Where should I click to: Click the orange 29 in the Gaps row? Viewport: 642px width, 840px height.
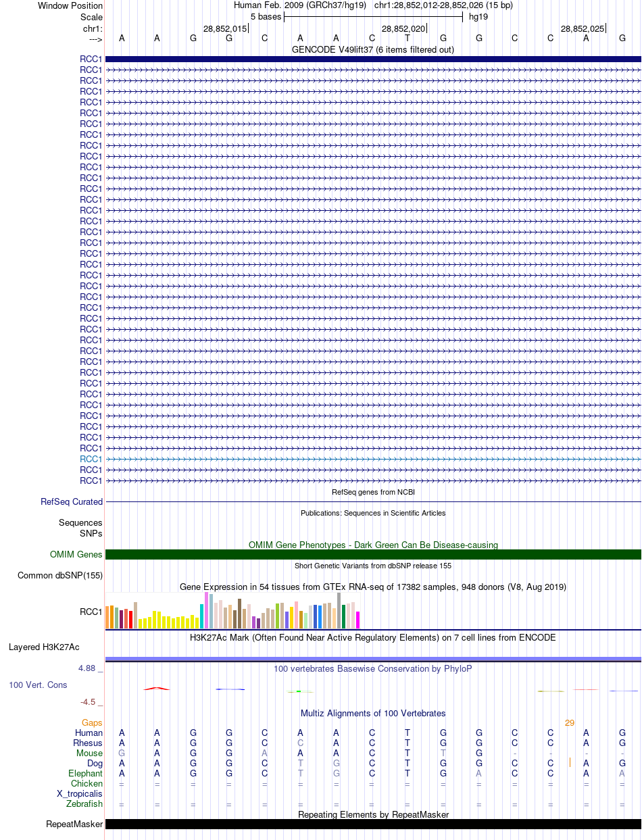click(570, 723)
